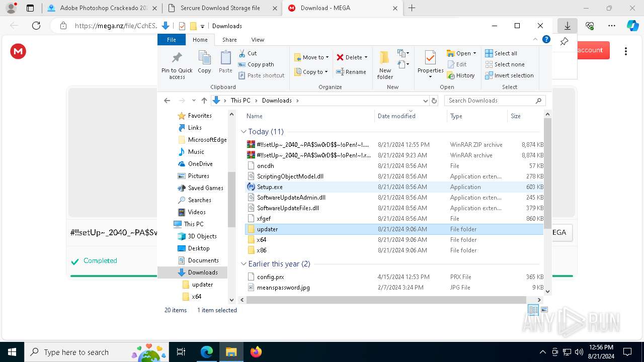Select This PC in navigation pane
The height and width of the screenshot is (362, 644).
coord(194,224)
